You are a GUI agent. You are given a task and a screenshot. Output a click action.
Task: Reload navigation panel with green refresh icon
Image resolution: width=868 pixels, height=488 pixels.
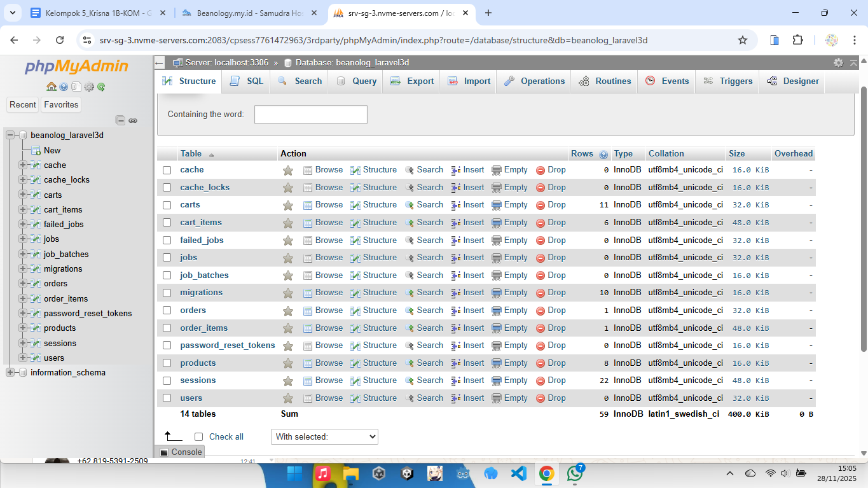101,87
